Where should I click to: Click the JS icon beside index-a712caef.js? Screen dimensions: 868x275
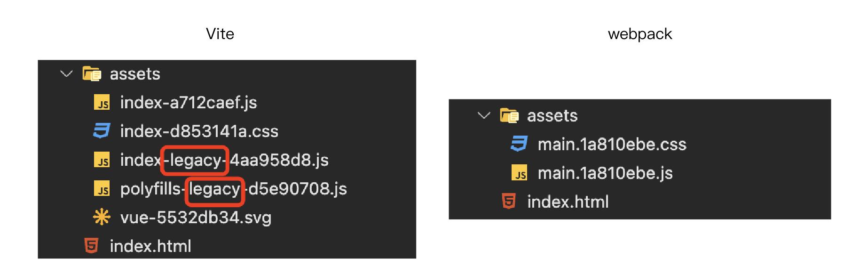click(x=102, y=103)
